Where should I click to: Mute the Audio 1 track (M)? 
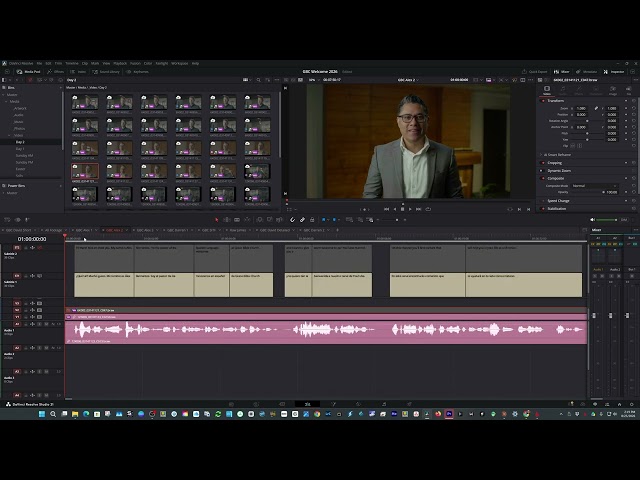click(x=46, y=324)
